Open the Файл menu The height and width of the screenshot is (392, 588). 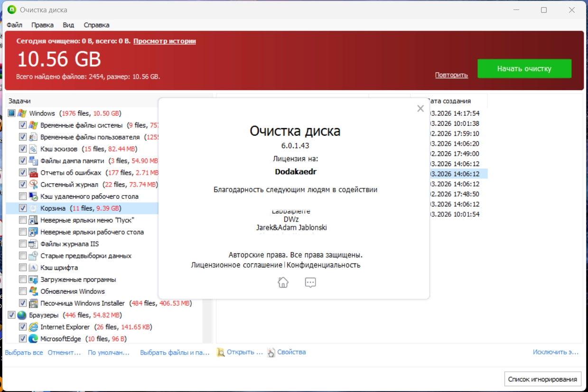pyautogui.click(x=14, y=25)
